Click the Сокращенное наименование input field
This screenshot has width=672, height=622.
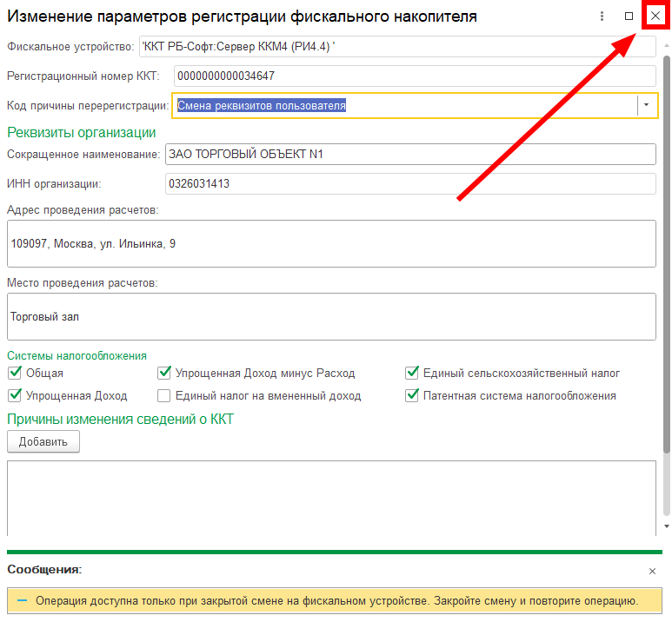[409, 154]
